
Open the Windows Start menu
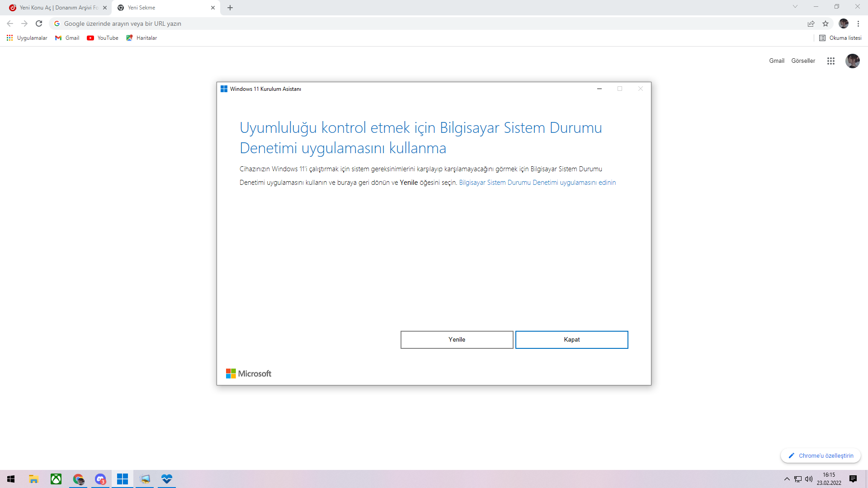[x=11, y=479]
